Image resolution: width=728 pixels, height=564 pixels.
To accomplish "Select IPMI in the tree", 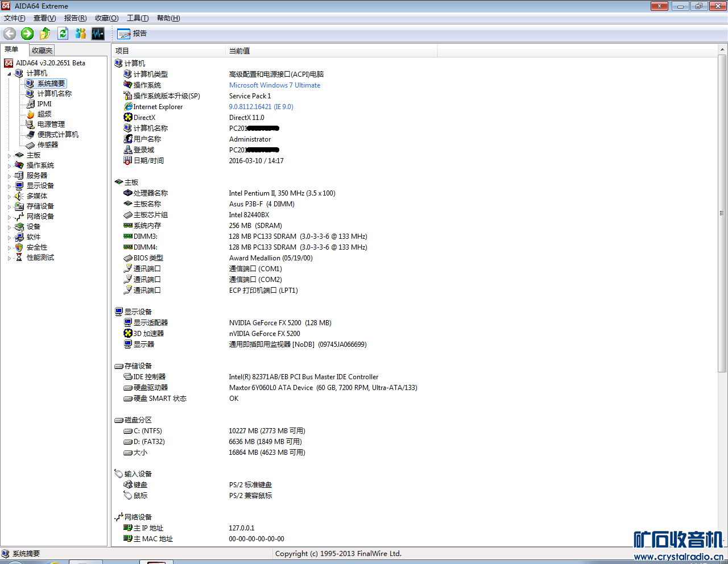I will pos(44,104).
